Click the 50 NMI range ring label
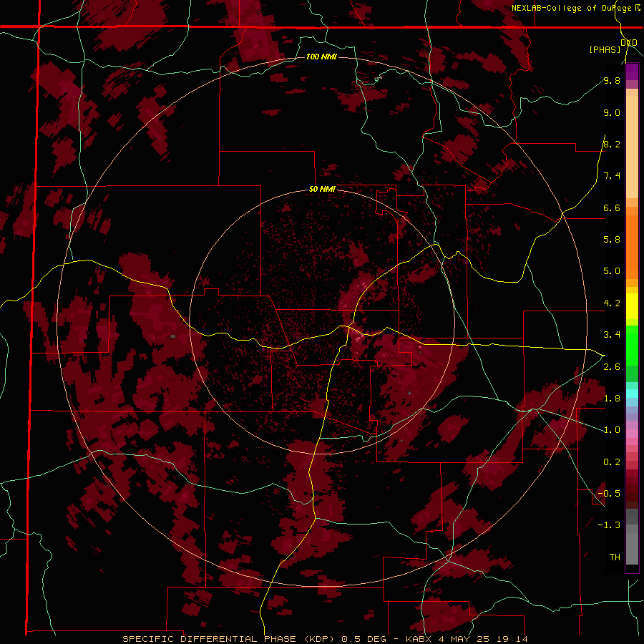 [322, 190]
